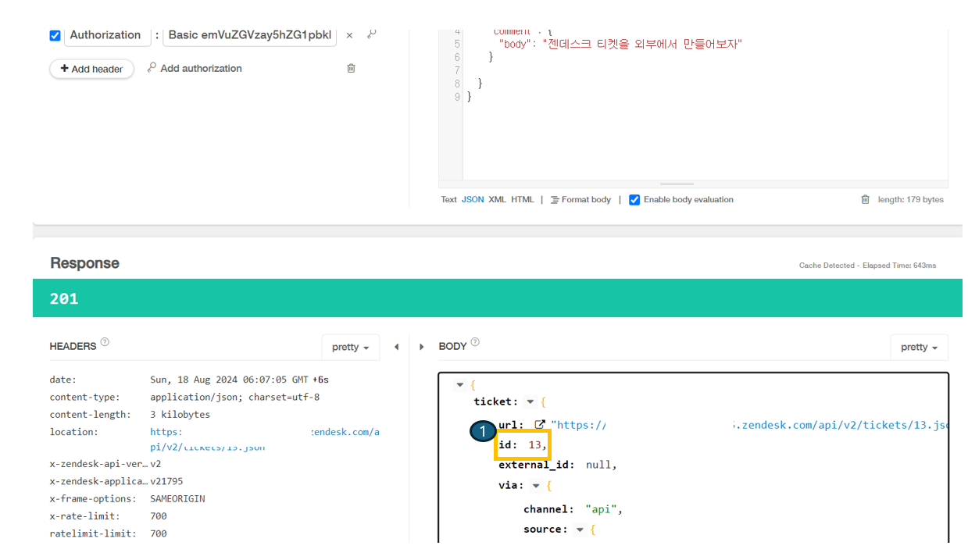This screenshot has height=560, width=968.
Task: Click the left arrow icon beside HEADERS panel
Action: pos(397,346)
